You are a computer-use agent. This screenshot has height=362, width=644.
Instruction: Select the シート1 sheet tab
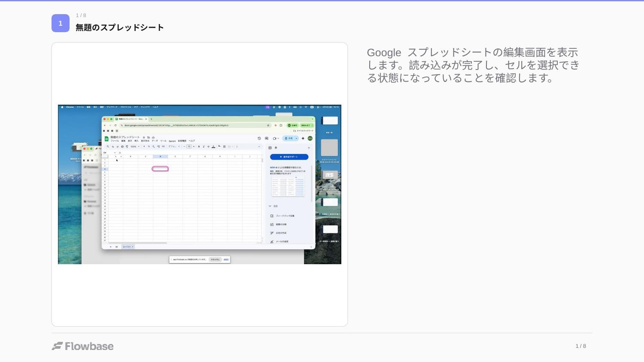[x=128, y=247]
